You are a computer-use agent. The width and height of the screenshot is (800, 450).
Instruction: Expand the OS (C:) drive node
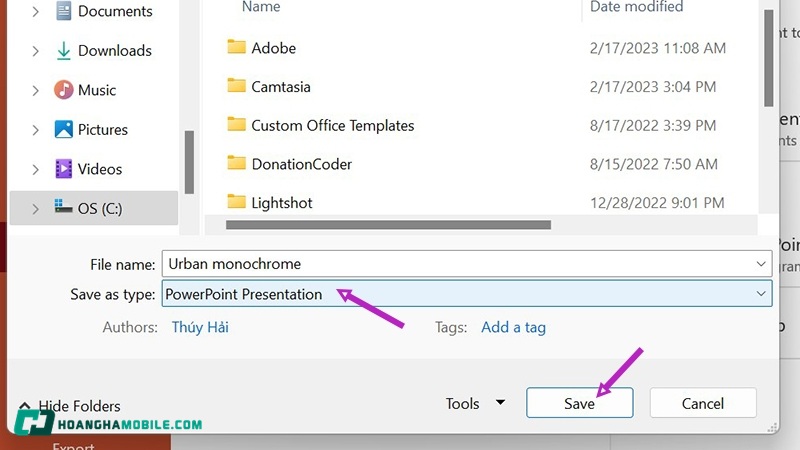[x=36, y=208]
